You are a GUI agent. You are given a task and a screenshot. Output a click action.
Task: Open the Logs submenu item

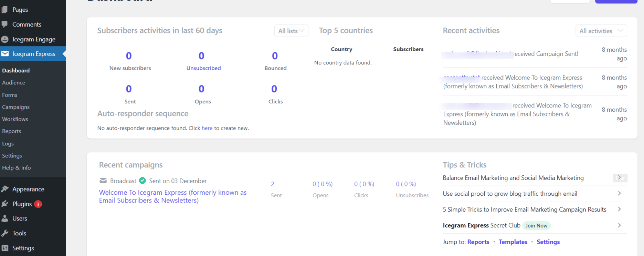tap(8, 144)
